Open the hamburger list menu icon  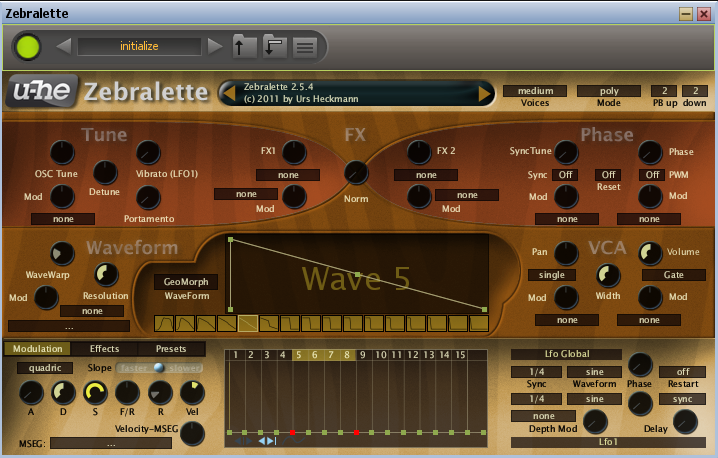click(305, 47)
